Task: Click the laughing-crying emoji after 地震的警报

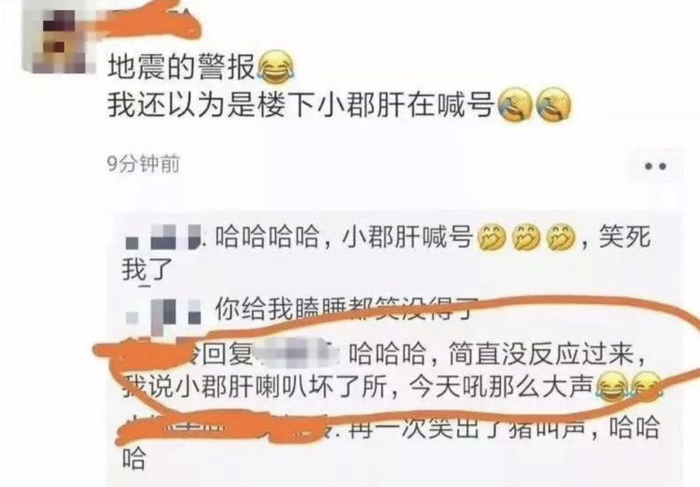Action: pos(275,67)
